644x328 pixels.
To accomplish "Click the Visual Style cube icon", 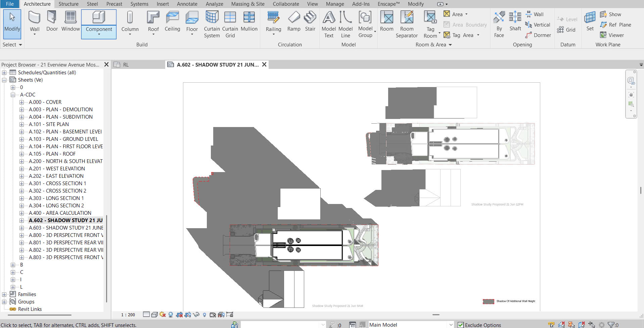I will tap(154, 315).
